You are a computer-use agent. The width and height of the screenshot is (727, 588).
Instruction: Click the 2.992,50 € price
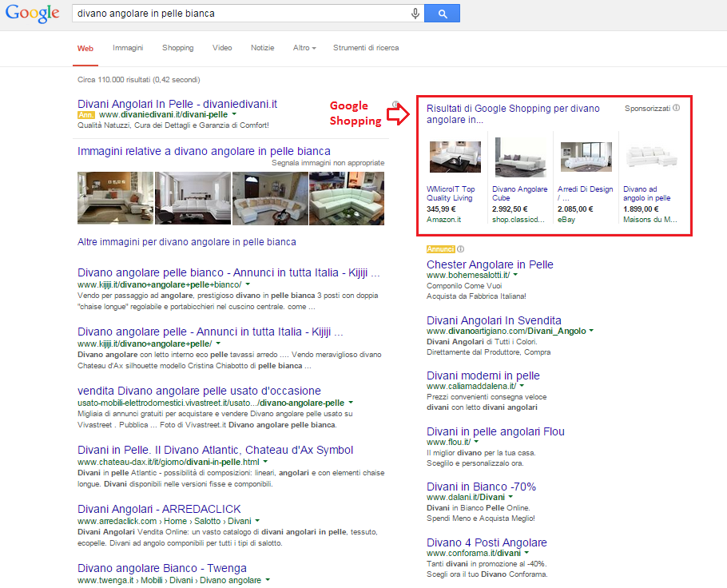point(510,209)
